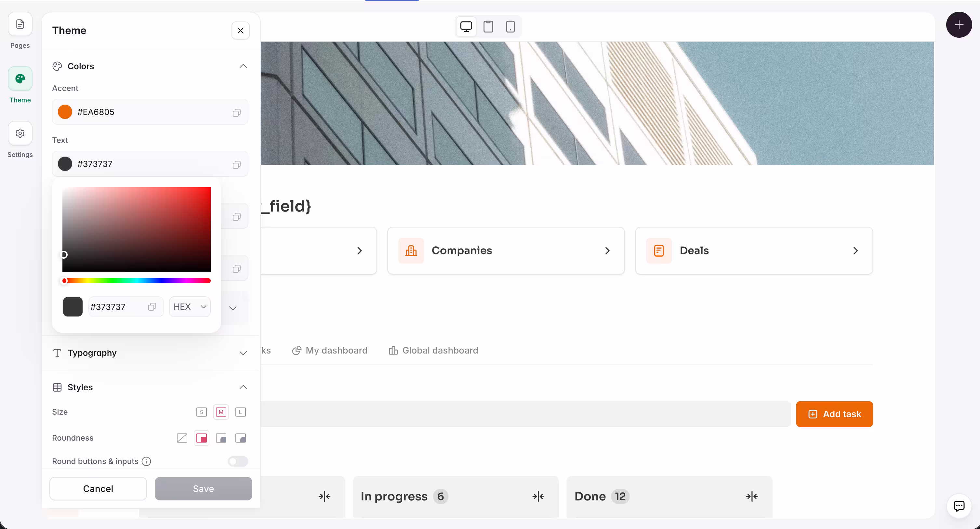Choose the sharpest roundness option
This screenshot has width=980, height=529.
pos(181,438)
